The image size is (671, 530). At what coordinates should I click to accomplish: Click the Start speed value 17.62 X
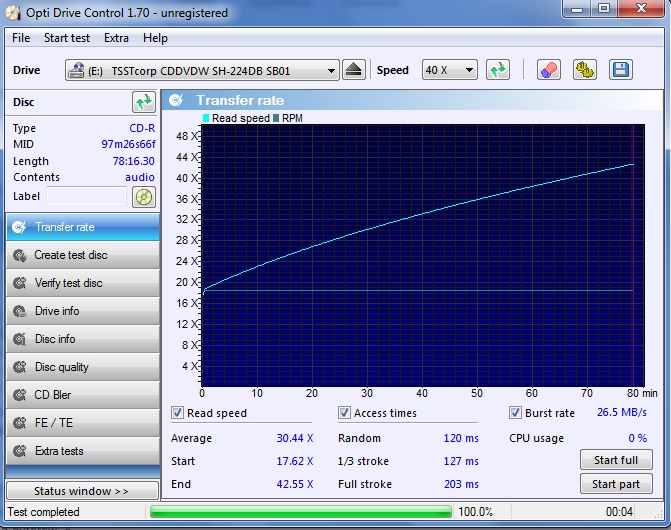tap(294, 461)
